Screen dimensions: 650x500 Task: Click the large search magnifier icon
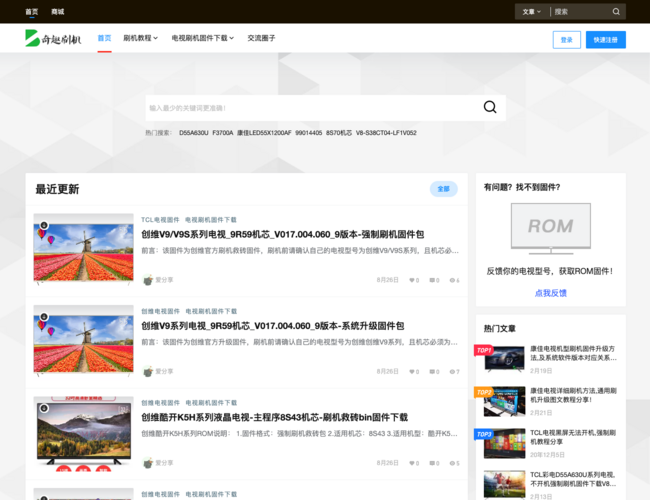[490, 107]
